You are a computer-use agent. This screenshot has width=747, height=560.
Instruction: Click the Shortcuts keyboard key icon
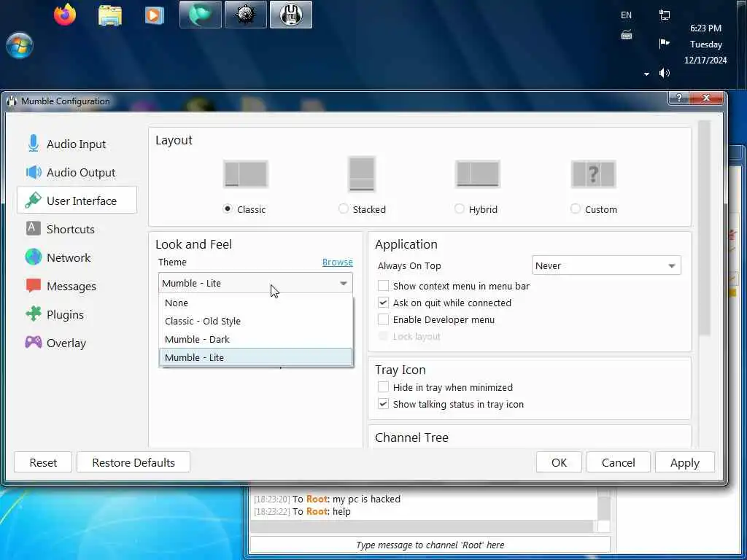32,228
